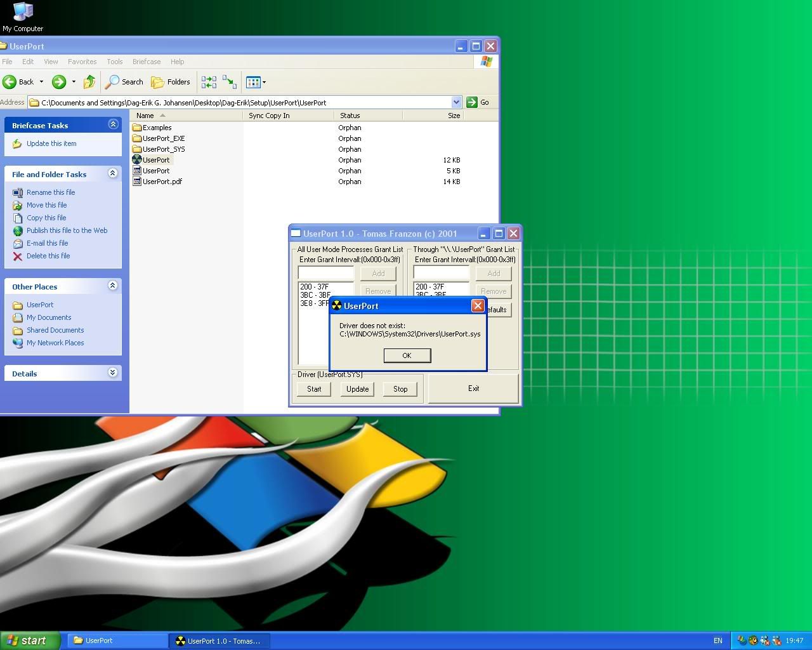812x650 pixels.
Task: Switch to UserPort folder taskbar button
Action: (117, 640)
